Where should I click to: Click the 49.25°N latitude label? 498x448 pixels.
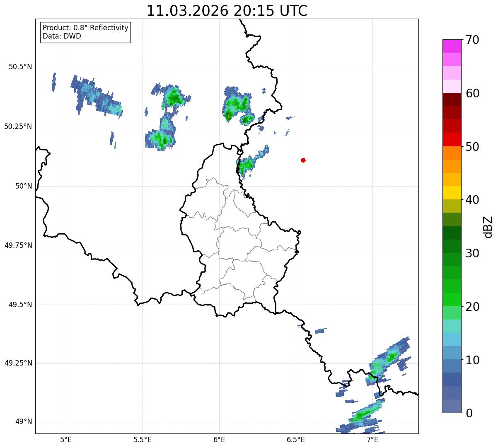(18, 363)
